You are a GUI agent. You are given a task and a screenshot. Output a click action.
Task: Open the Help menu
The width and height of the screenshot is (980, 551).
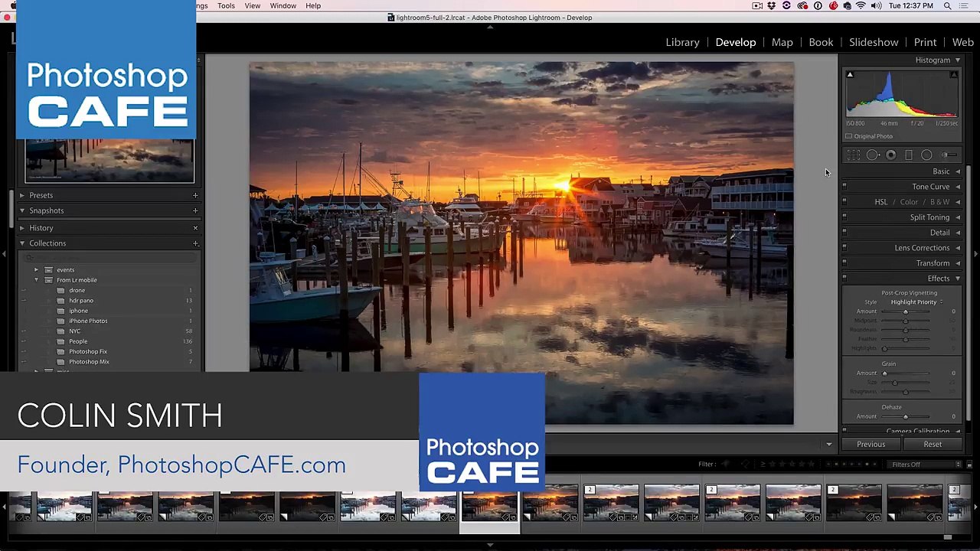tap(313, 6)
